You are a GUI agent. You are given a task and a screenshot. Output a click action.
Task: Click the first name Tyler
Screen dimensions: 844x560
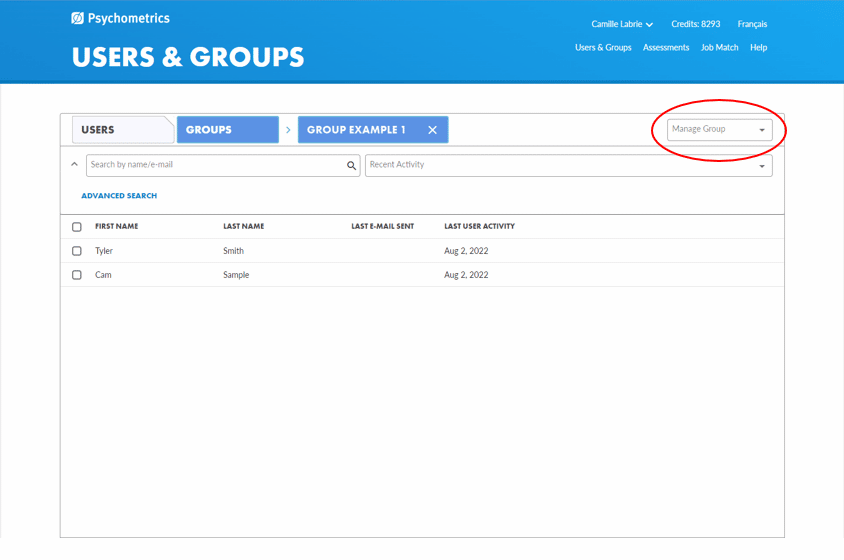tap(104, 251)
